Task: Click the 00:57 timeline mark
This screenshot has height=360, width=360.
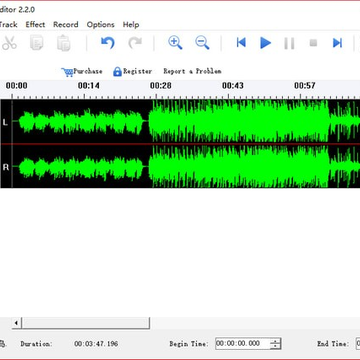Action: pos(305,86)
